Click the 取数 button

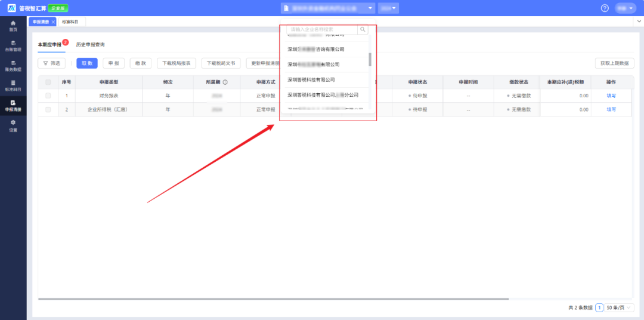click(86, 63)
